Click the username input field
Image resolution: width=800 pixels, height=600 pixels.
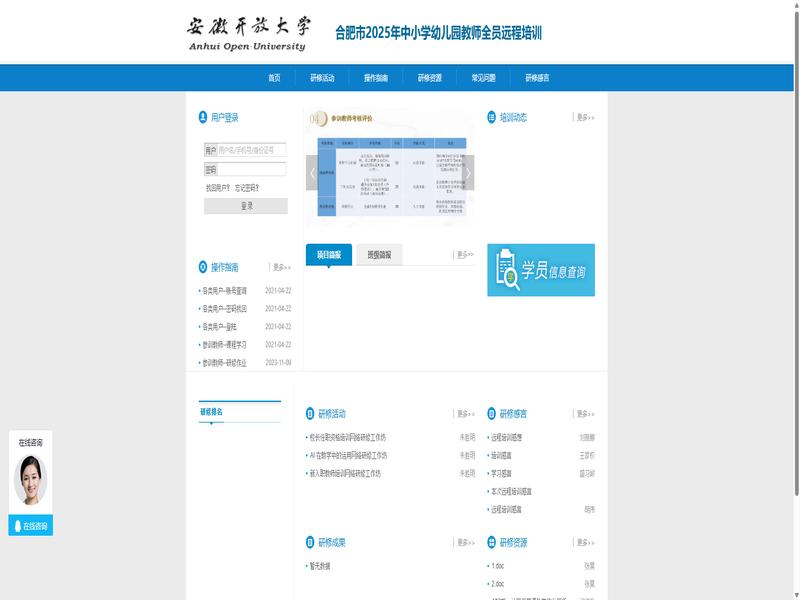251,150
